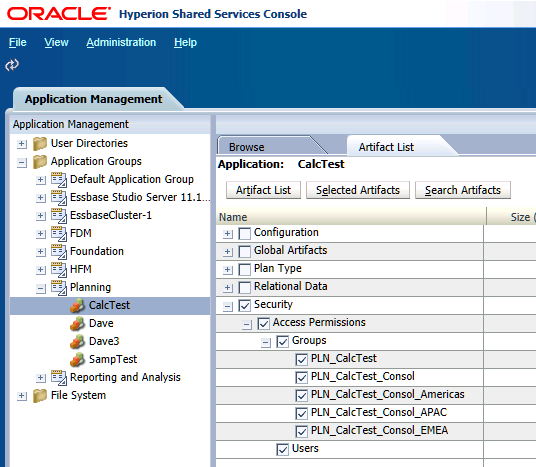
Task: Click the FDM application group icon
Action: point(59,234)
